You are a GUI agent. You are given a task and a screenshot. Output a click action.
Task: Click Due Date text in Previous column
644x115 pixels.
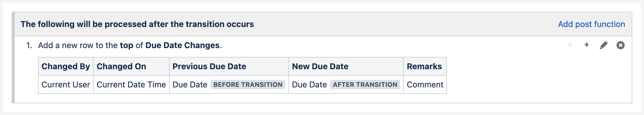tap(190, 84)
